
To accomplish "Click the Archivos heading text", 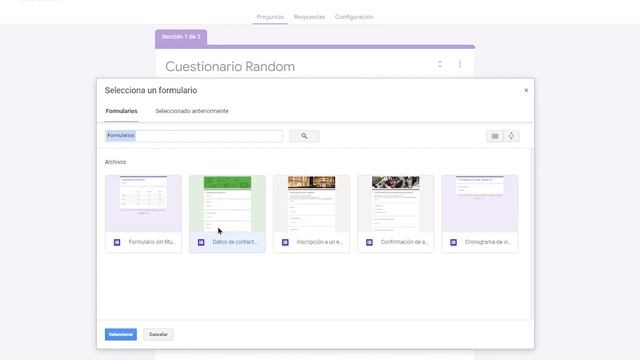I will (x=116, y=162).
